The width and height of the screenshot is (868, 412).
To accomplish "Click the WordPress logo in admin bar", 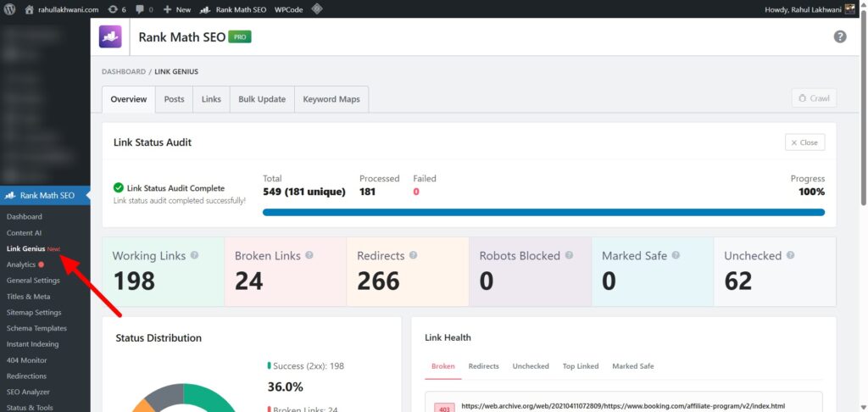I will 10,9.
